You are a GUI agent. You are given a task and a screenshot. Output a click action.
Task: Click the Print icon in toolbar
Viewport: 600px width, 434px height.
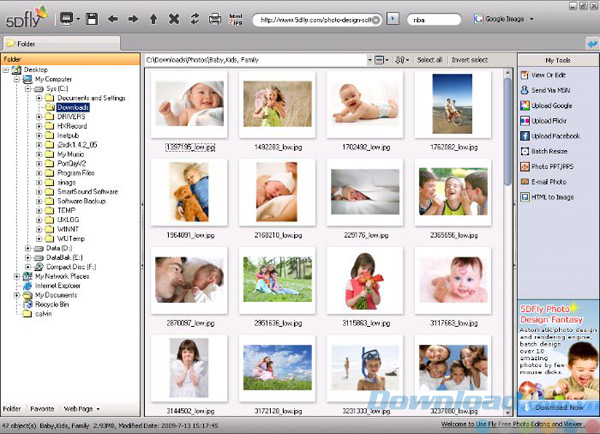pos(215,18)
